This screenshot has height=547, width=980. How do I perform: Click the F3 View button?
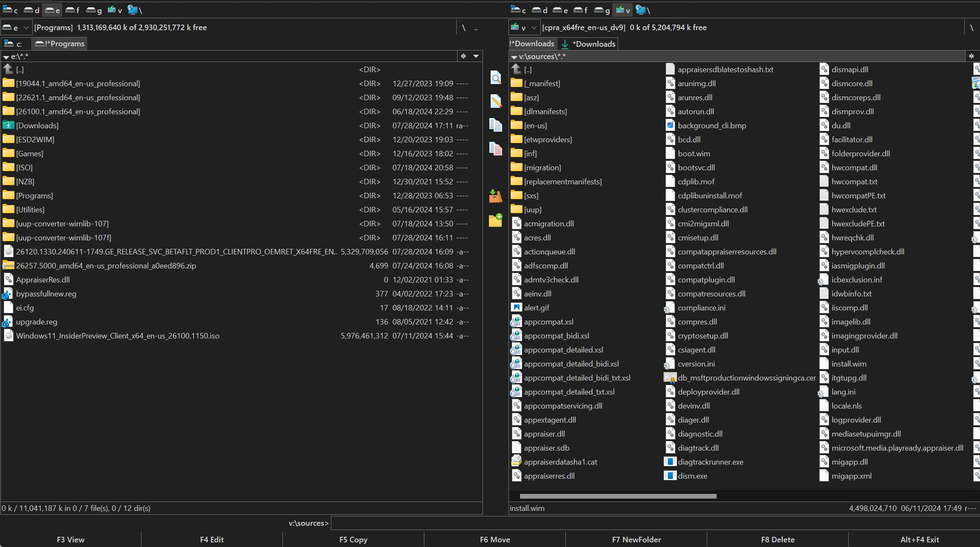point(71,539)
